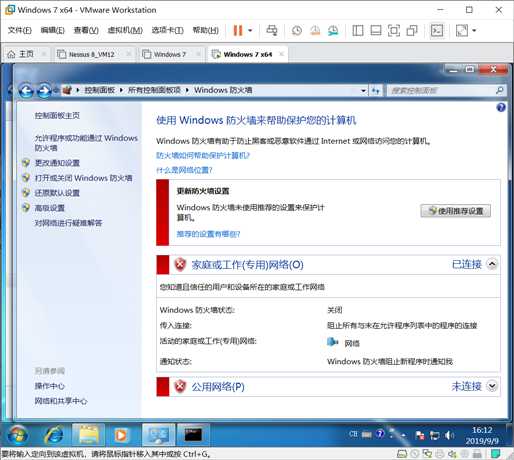Viewport: 514px width, 460px height.
Task: Collapse the 家庭或工作(专用)网络 section chevron
Action: (x=492, y=264)
